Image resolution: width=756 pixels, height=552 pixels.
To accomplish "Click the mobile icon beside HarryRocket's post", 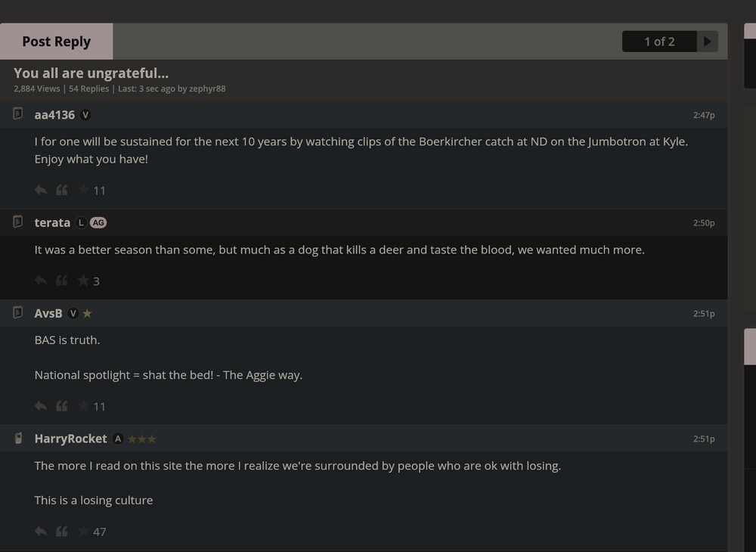I will coord(17,437).
